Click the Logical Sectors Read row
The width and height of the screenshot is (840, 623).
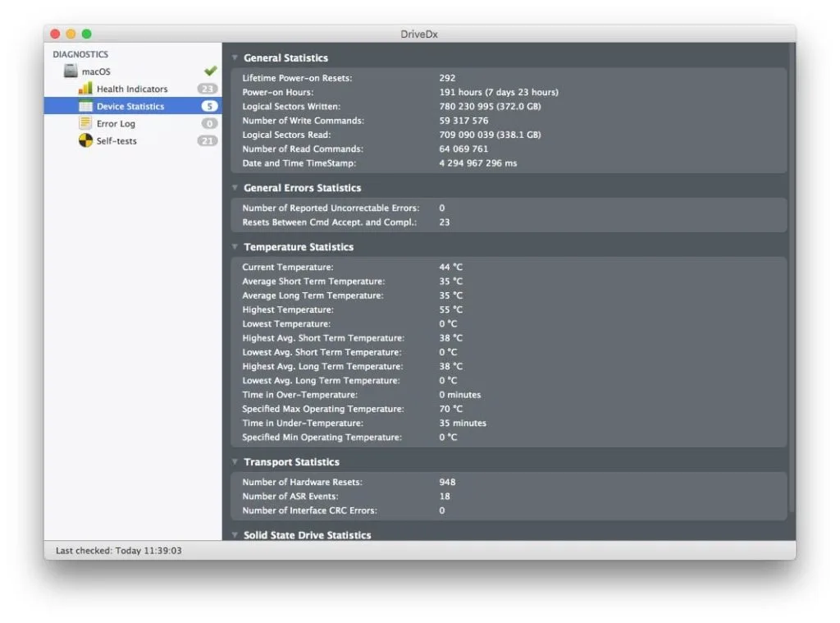[x=509, y=135]
